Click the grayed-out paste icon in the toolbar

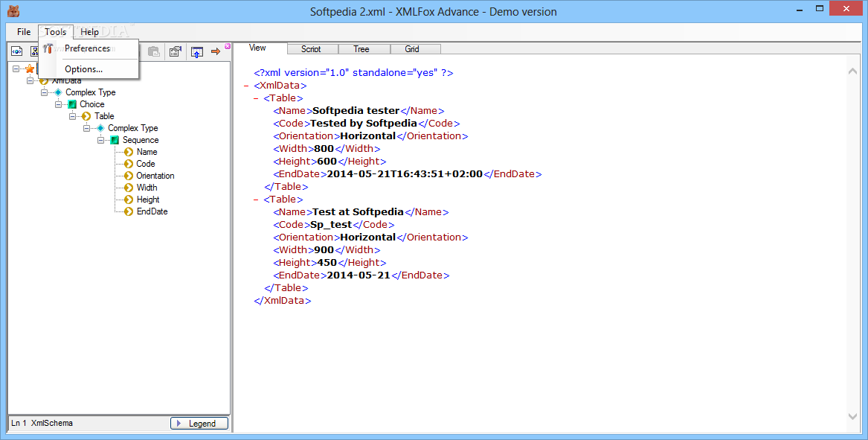point(154,51)
